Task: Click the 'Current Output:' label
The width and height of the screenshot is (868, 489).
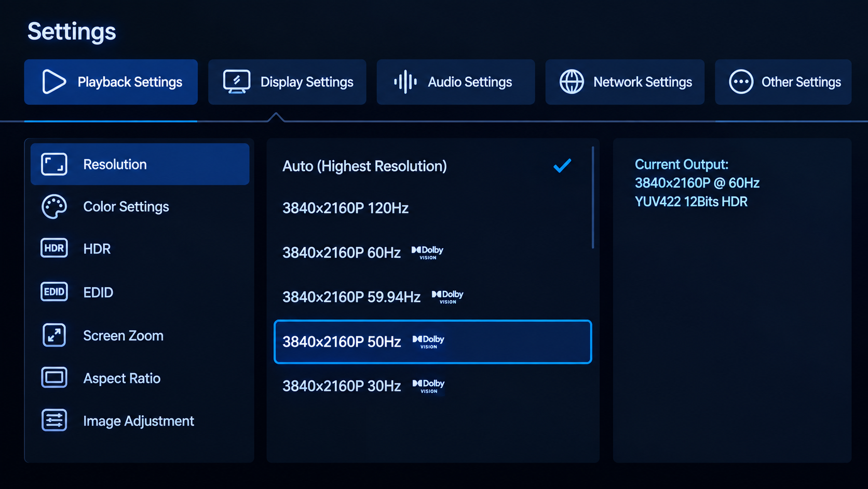Action: pos(682,164)
